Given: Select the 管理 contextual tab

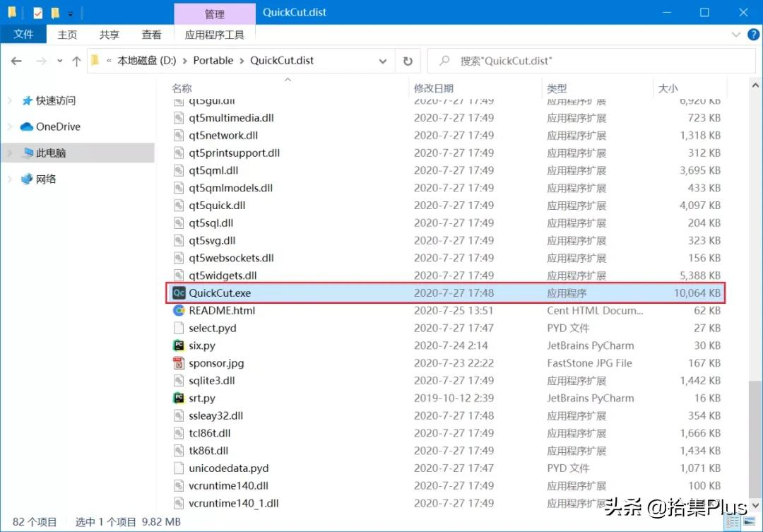Looking at the screenshot, I should (215, 13).
